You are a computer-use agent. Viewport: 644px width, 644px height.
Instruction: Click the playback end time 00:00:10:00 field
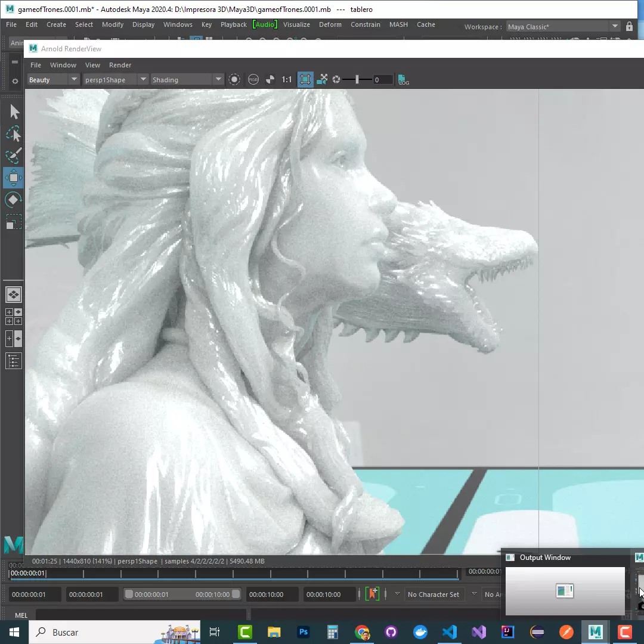(x=273, y=595)
